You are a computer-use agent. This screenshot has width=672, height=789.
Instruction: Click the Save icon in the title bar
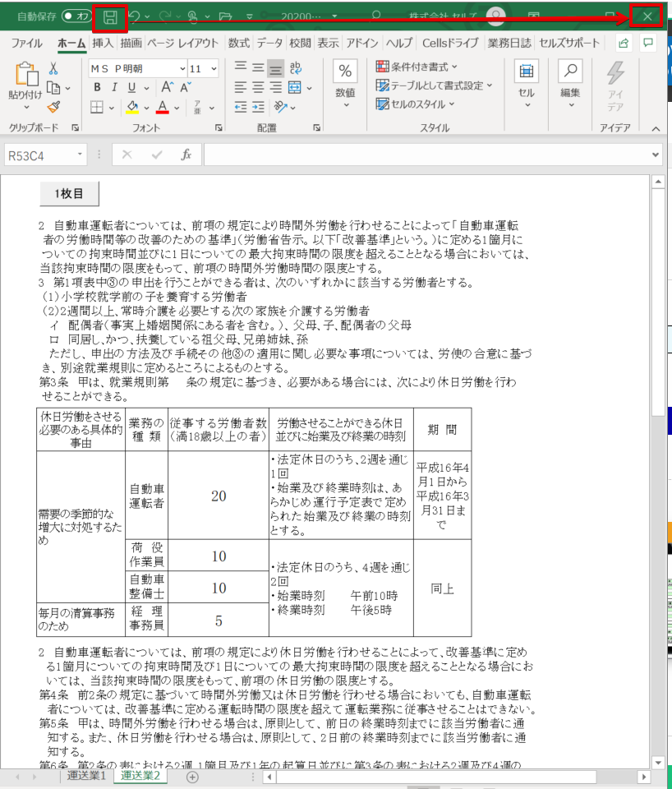[x=110, y=17]
